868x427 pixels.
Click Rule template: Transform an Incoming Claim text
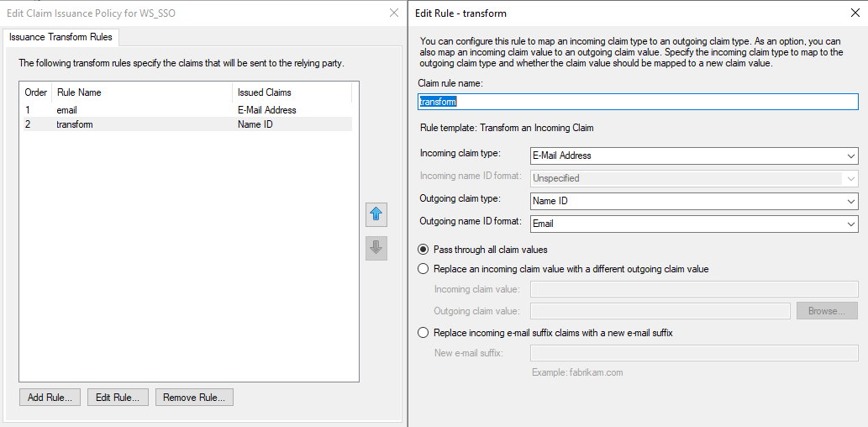coord(507,128)
